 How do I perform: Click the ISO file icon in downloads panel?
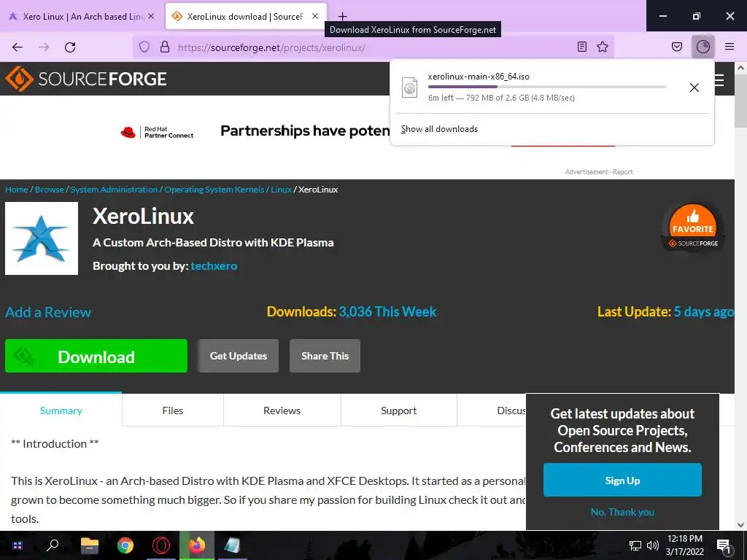tap(410, 87)
